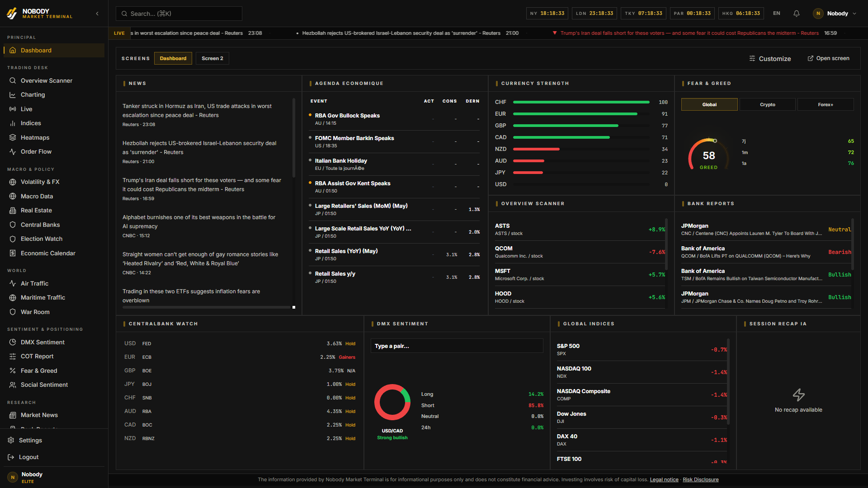Open Volatility & FX globe icon
The width and height of the screenshot is (868, 488).
(13, 182)
